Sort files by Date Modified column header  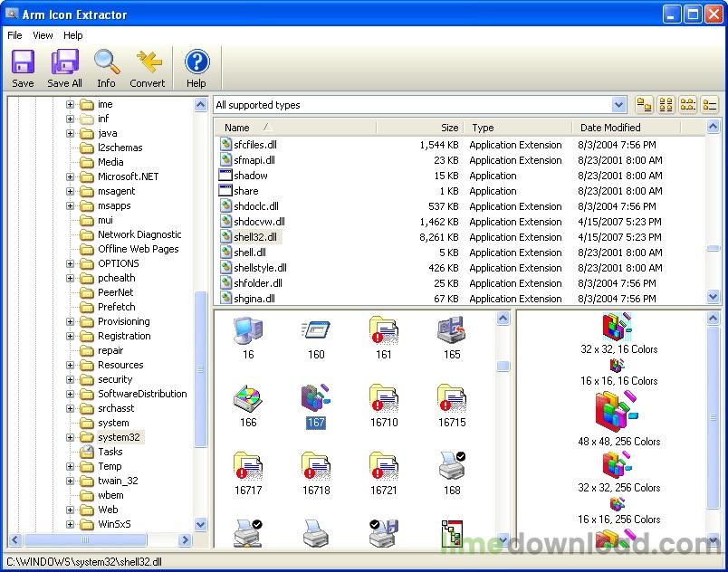[626, 128]
